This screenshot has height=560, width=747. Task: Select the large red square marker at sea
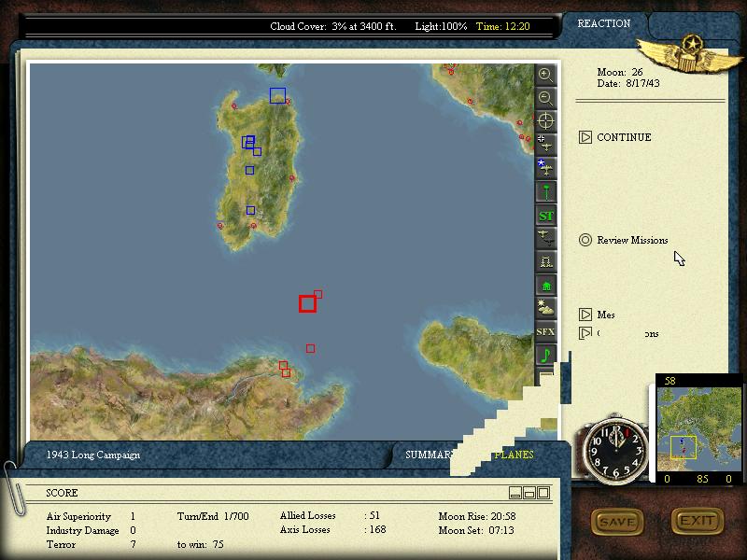[x=308, y=304]
